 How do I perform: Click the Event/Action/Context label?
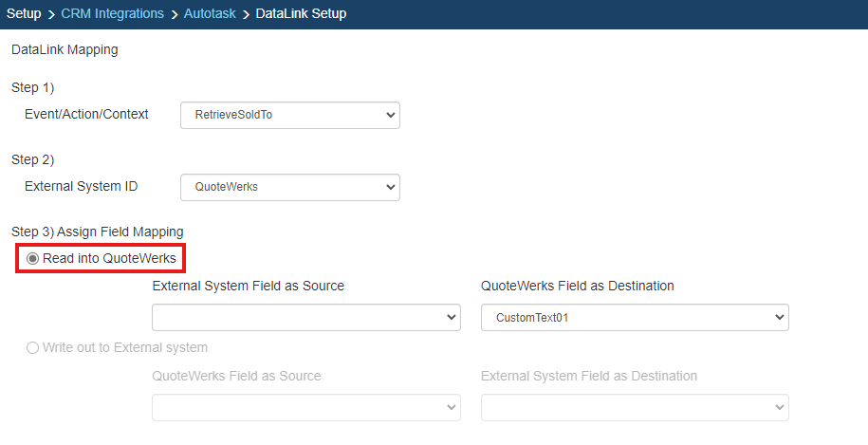[x=86, y=114]
